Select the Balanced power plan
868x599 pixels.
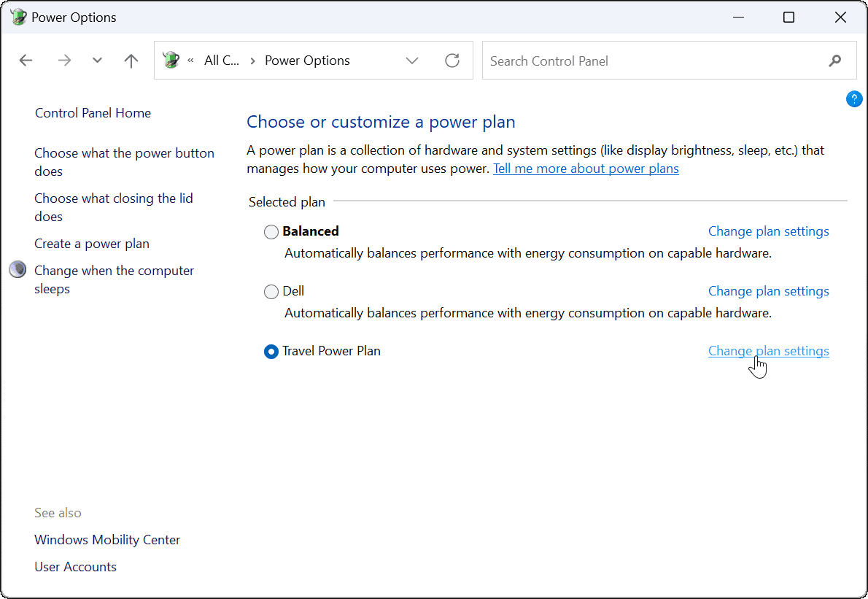coord(271,231)
